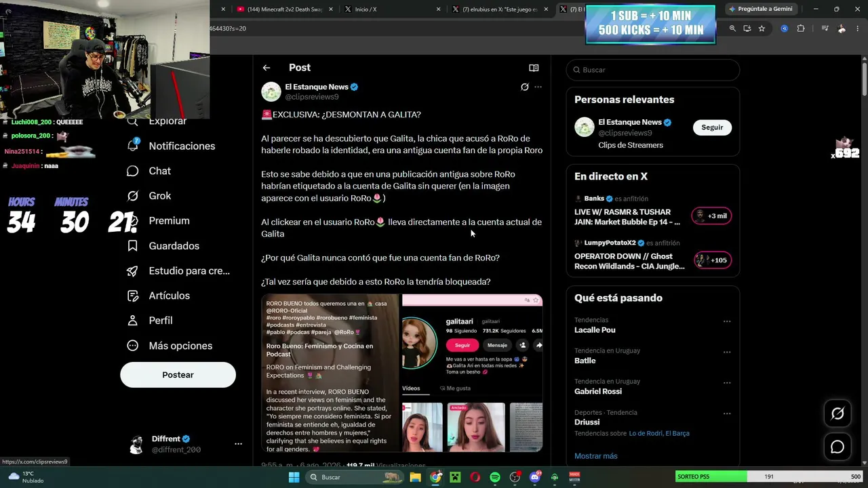
Task: Open LIVE W/ RASMR & TUSHAR JAIN broadcast
Action: click(627, 217)
